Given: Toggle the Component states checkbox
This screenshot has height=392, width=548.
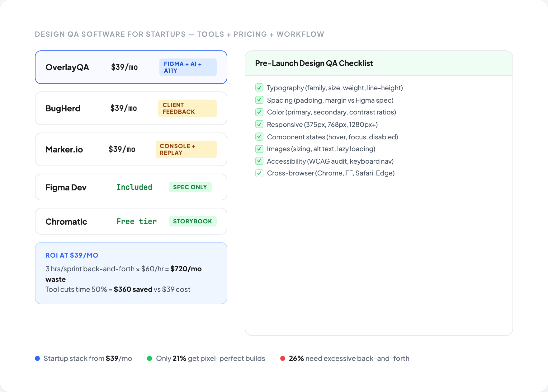Looking at the screenshot, I should coord(259,137).
